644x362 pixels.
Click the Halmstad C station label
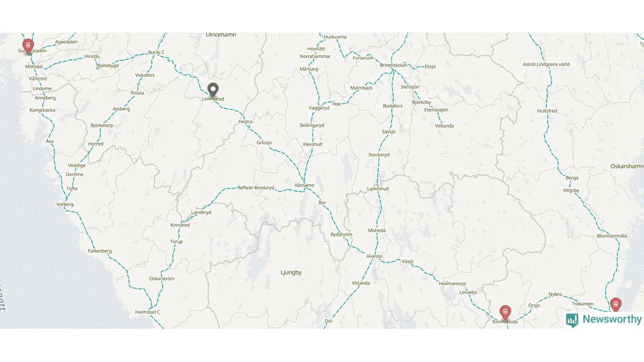coord(147,312)
